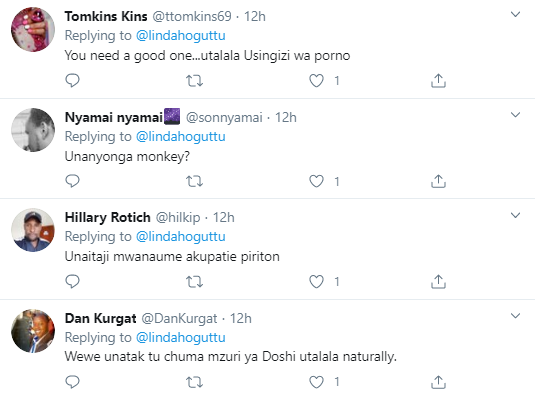This screenshot has height=397, width=535.
Task: Share Dan Kurgat's tweet
Action: click(438, 382)
